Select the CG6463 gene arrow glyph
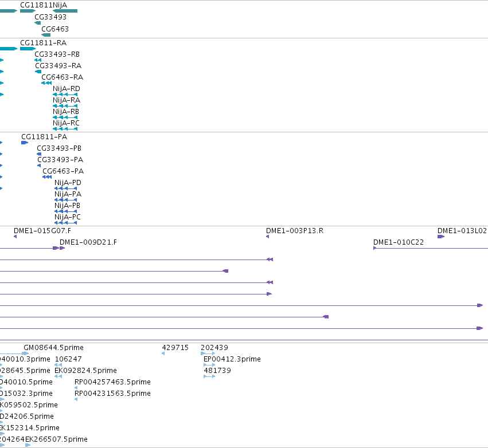 click(46, 35)
